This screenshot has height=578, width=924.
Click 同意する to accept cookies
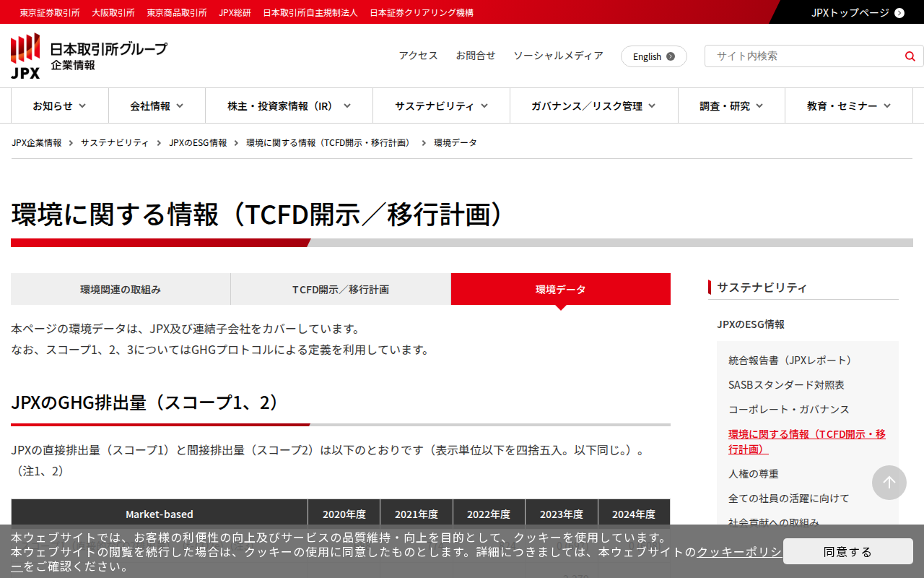(848, 551)
